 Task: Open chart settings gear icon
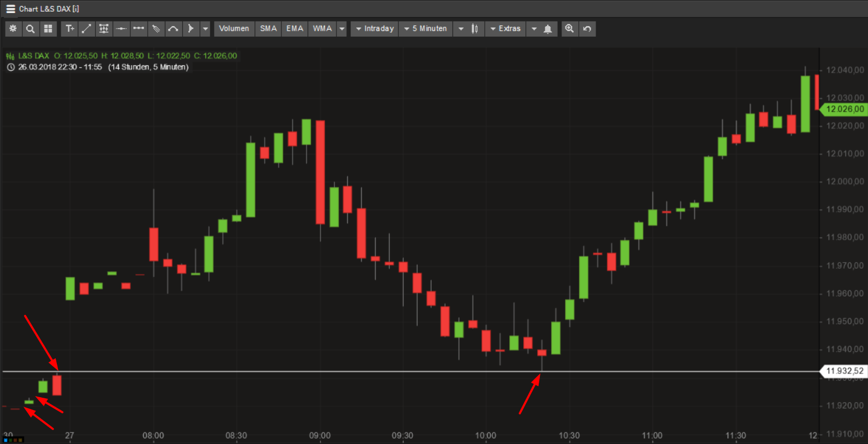click(13, 28)
